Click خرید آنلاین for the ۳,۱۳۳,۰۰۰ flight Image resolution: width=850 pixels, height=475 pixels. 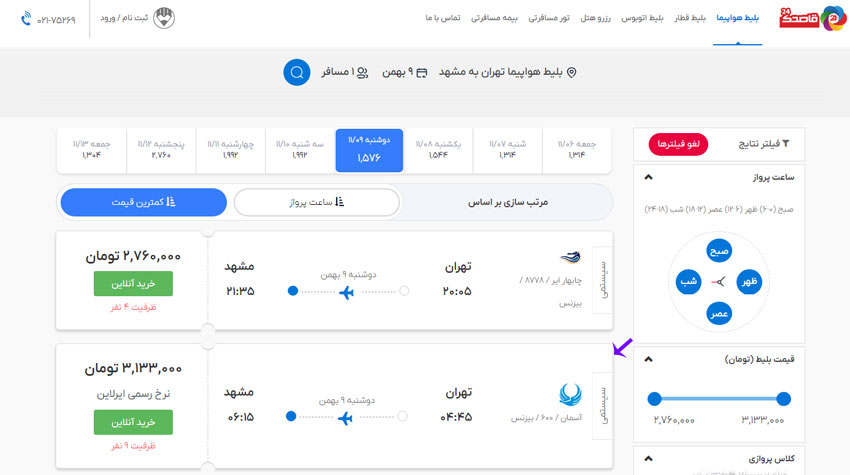(x=133, y=422)
